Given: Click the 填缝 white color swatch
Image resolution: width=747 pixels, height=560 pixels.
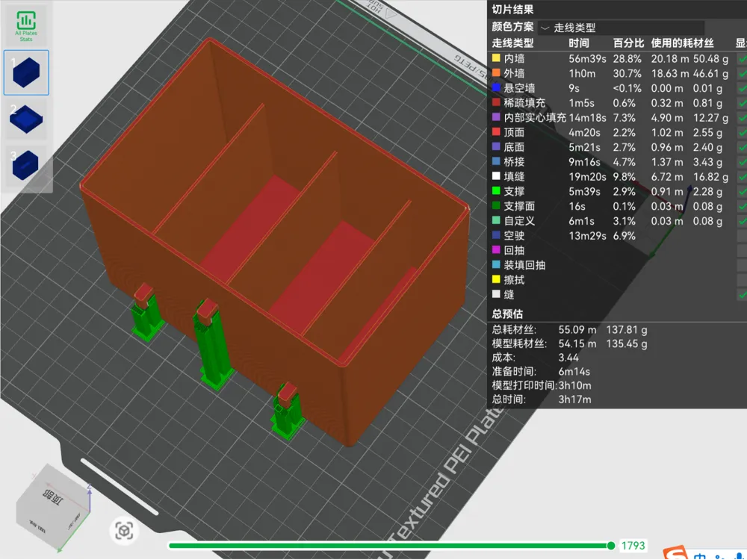Looking at the screenshot, I should coord(496,176).
